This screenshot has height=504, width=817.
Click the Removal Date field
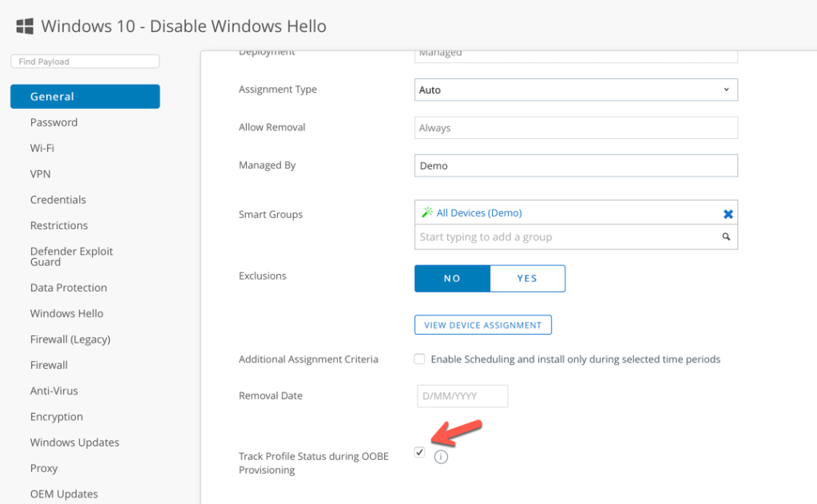(462, 395)
